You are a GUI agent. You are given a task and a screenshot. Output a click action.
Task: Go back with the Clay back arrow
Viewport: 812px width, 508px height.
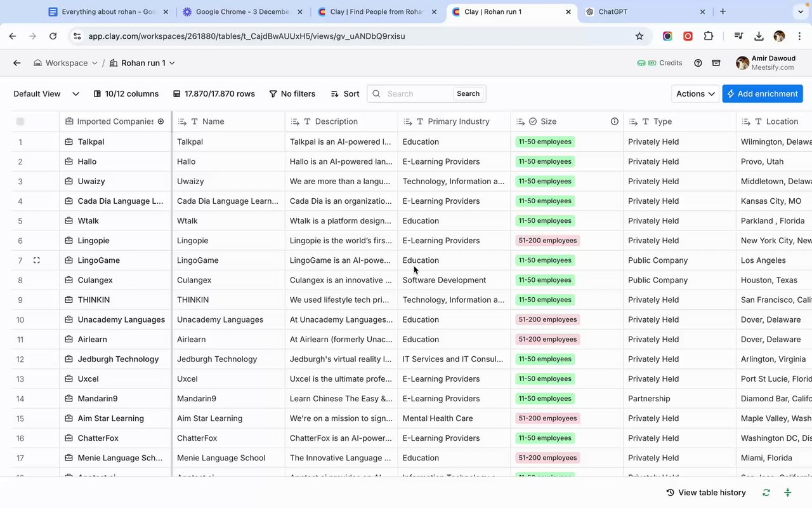point(17,63)
